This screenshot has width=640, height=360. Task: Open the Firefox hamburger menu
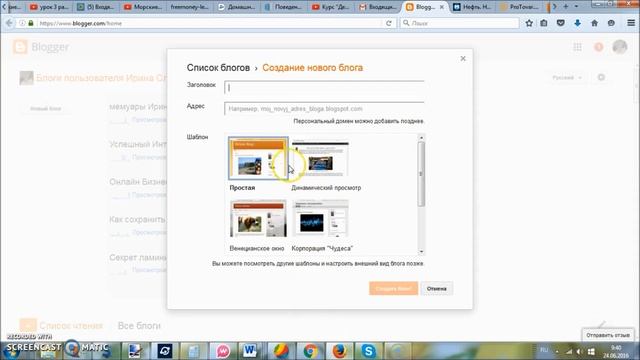[631, 23]
